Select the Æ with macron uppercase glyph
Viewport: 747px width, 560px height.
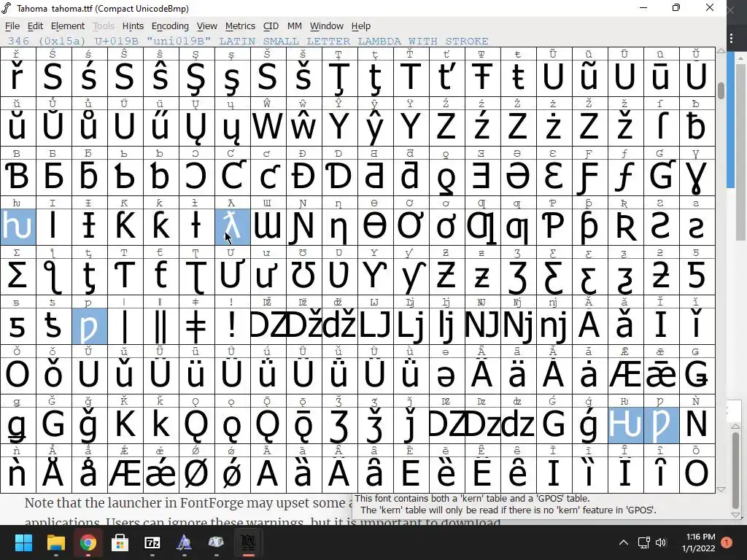[x=625, y=376]
